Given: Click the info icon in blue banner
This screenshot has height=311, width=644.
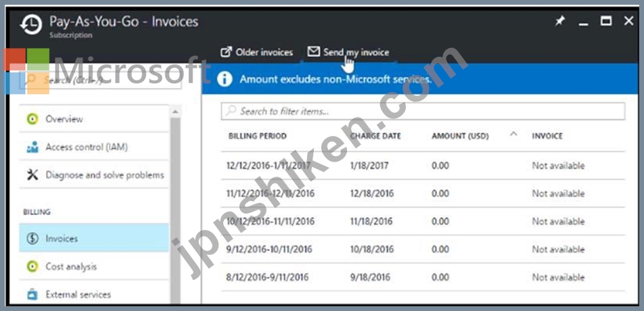Looking at the screenshot, I should pyautogui.click(x=225, y=79).
